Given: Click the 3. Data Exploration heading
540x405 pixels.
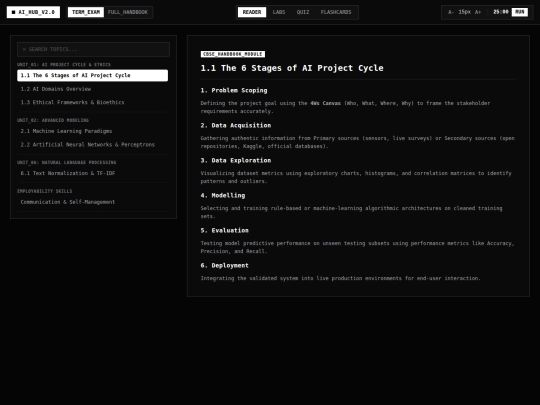Looking at the screenshot, I should pos(236,160).
